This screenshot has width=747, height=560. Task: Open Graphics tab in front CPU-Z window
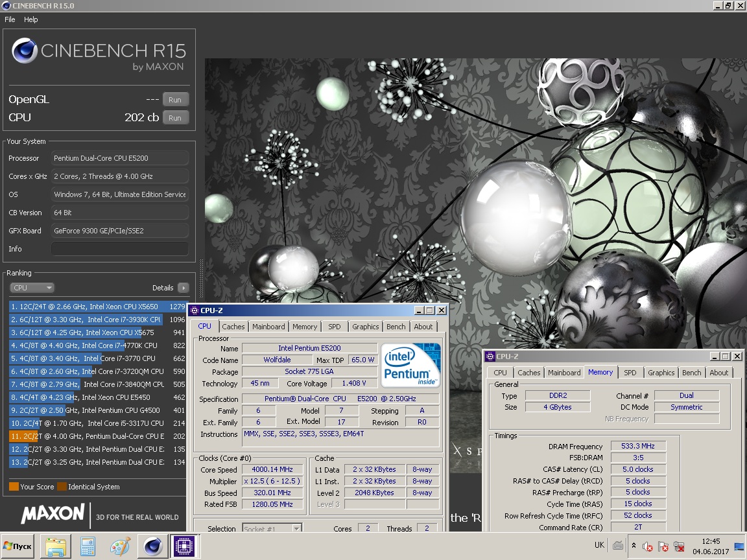(366, 327)
